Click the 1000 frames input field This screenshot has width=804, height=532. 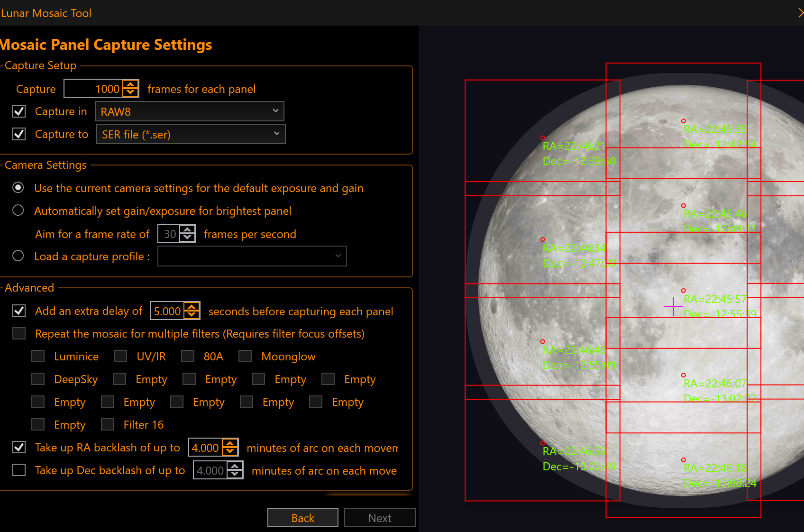coord(93,89)
